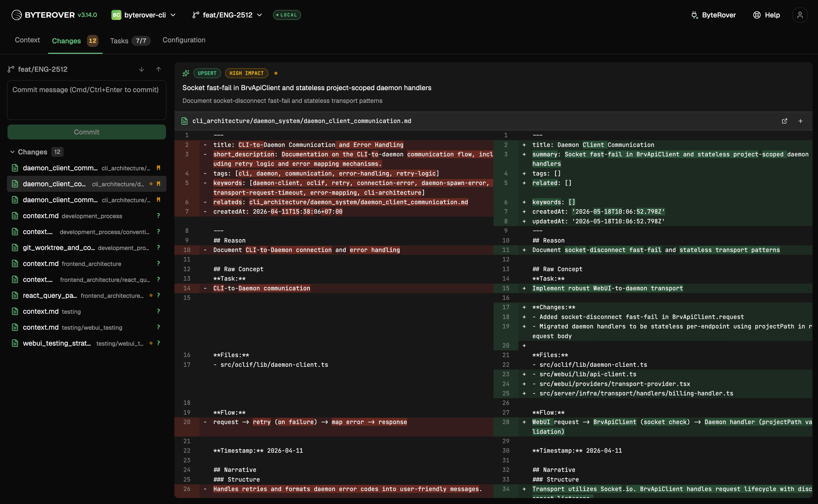This screenshot has width=818, height=504.
Task: Open context.md in testing folder
Action: tap(87, 311)
